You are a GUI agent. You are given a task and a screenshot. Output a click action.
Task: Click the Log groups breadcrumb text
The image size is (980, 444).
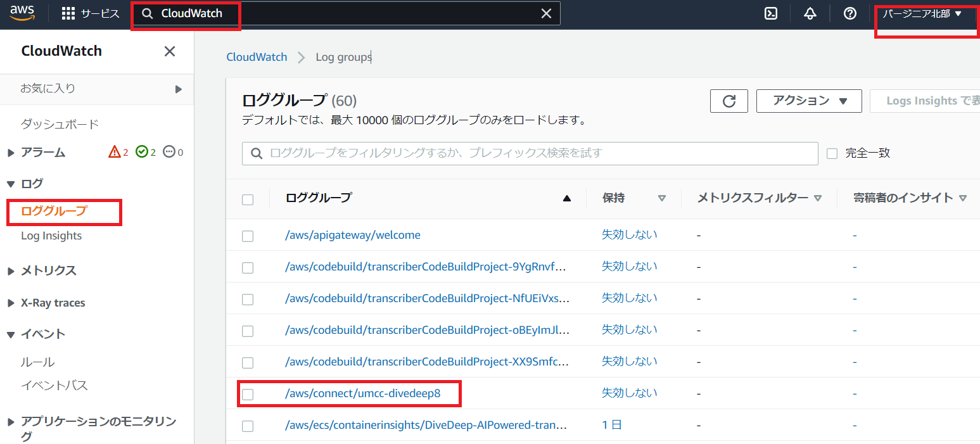click(x=343, y=57)
